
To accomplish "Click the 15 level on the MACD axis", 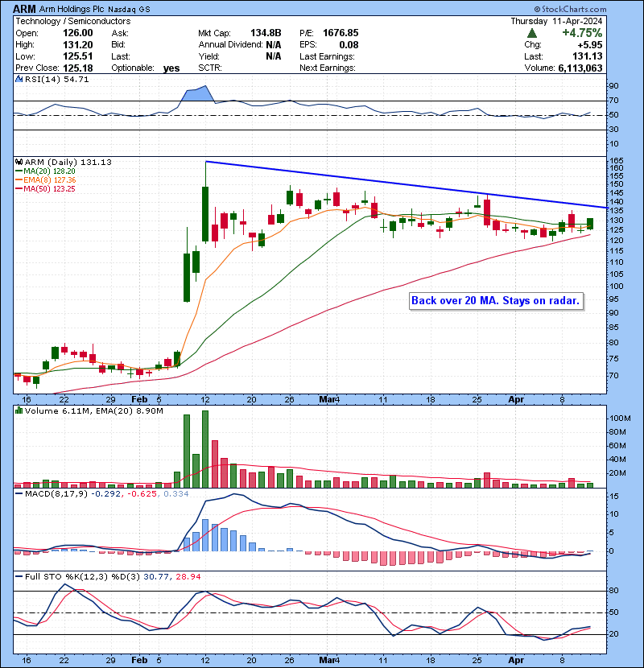I will 614,497.
